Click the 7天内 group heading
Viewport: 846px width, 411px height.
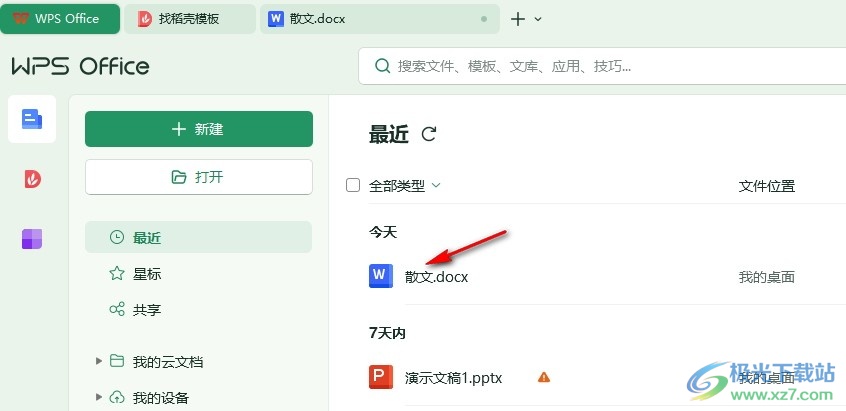point(387,333)
